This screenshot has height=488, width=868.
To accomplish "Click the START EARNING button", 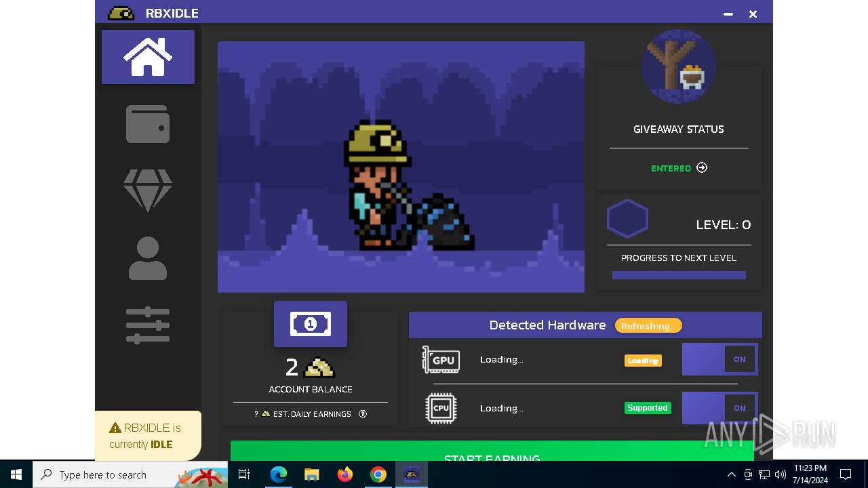I will tap(492, 451).
